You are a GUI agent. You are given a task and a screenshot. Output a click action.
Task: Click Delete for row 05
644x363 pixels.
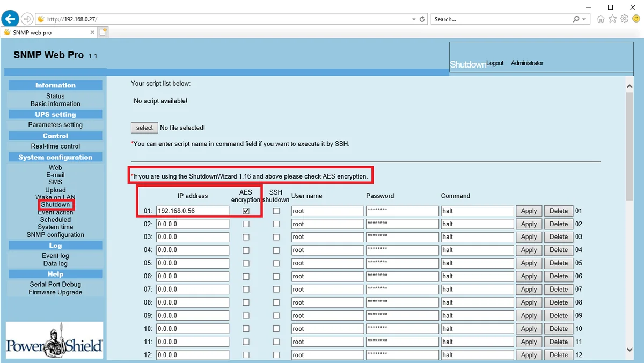point(559,263)
